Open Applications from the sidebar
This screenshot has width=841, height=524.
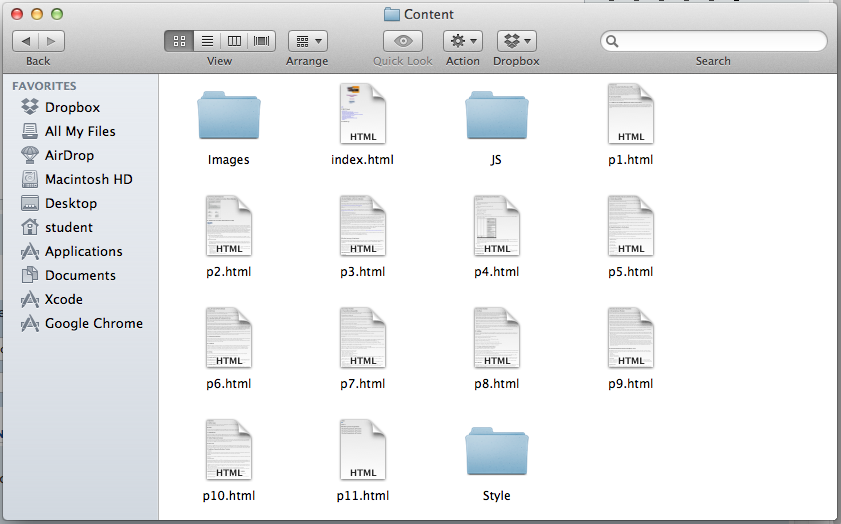pyautogui.click(x=83, y=251)
